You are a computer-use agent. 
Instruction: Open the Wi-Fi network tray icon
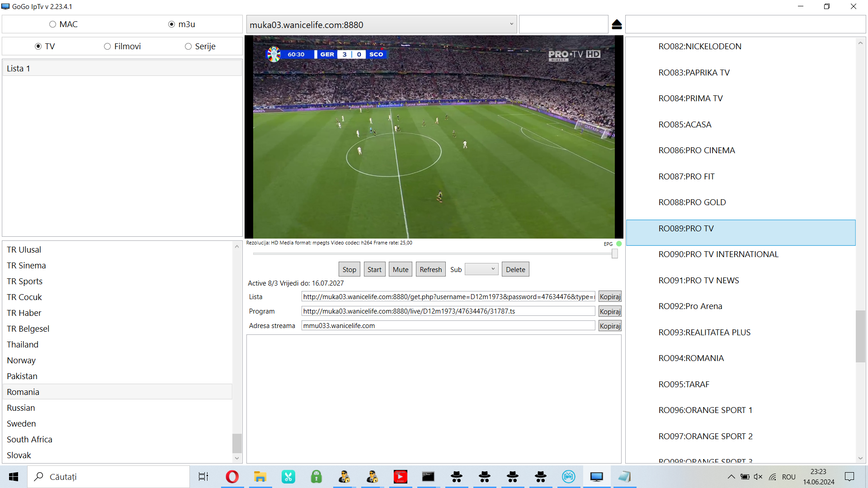pos(773,477)
